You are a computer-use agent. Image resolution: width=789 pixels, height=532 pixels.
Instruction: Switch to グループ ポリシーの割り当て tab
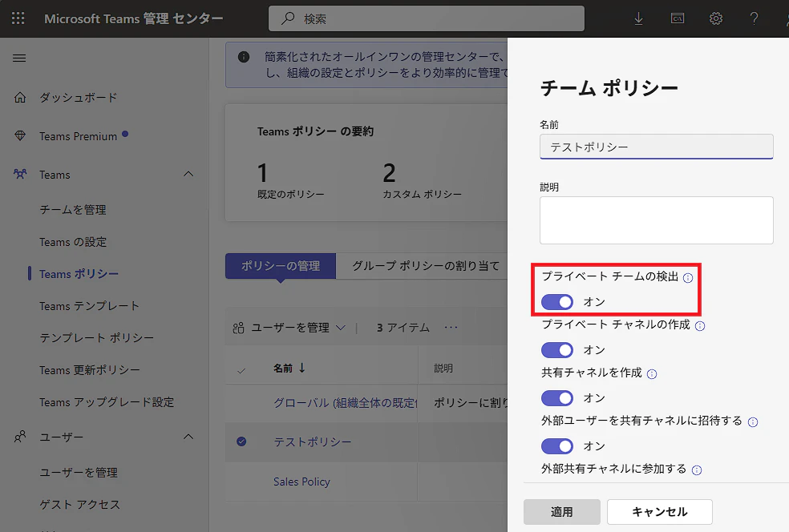(426, 266)
